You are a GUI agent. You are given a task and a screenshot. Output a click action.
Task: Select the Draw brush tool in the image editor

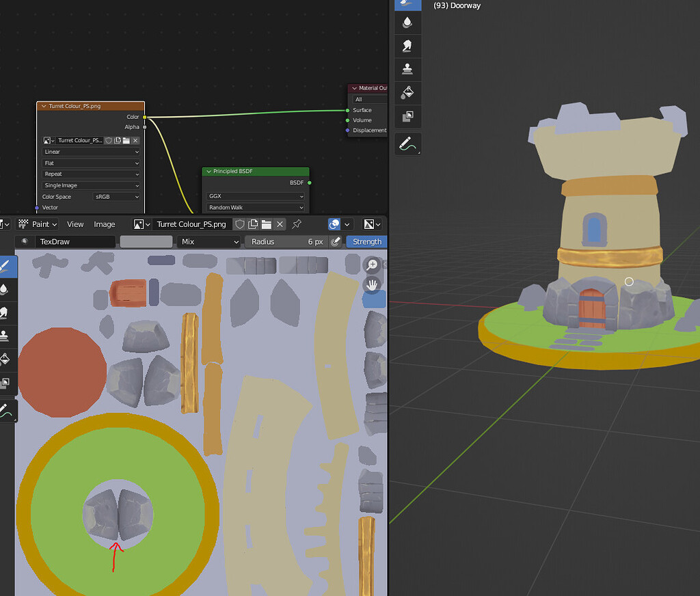pos(5,267)
